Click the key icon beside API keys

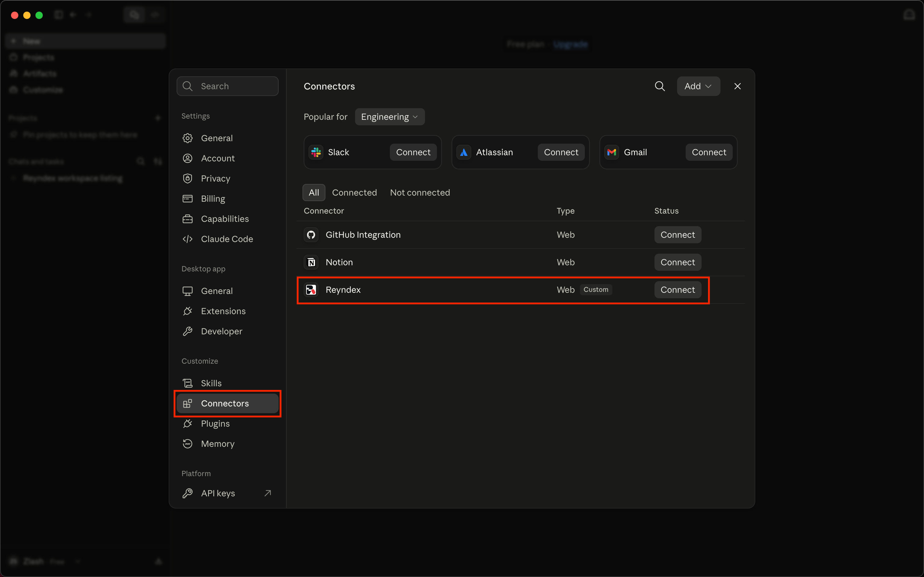click(187, 494)
